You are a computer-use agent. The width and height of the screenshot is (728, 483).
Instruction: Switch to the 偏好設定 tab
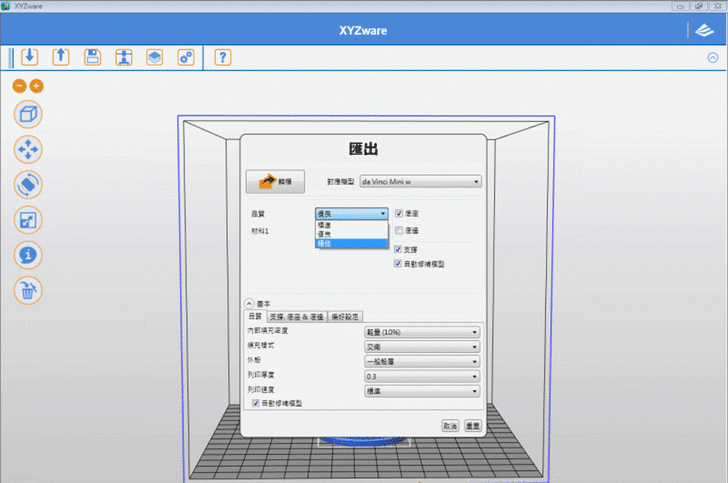pyautogui.click(x=345, y=316)
